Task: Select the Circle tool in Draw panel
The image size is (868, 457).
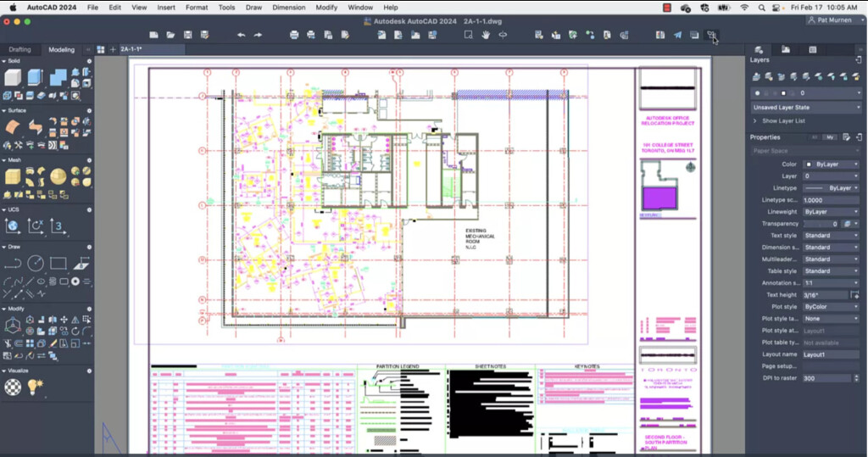Action: [x=36, y=264]
